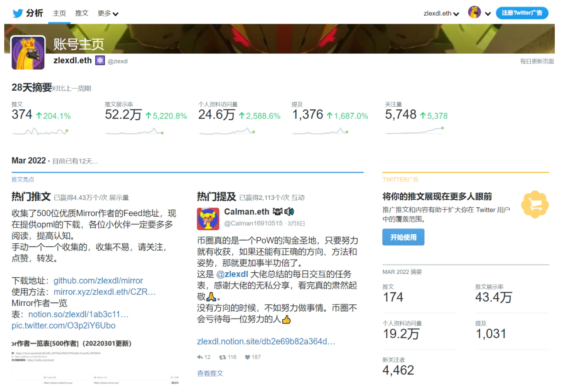Expand the chevron next to top-bar avatar
Screen dimensions: 572x392
(488, 14)
